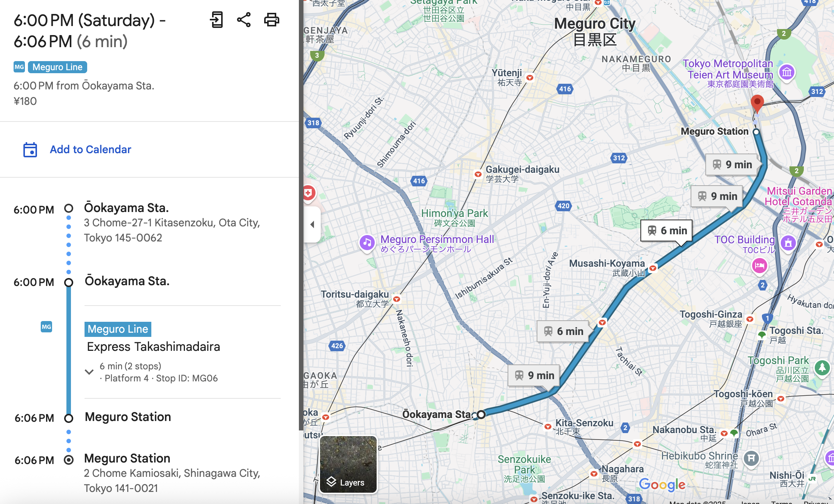This screenshot has width=834, height=504.
Task: Select the highlighted 6 min route label near Musashi-Koyama
Action: pyautogui.click(x=666, y=230)
